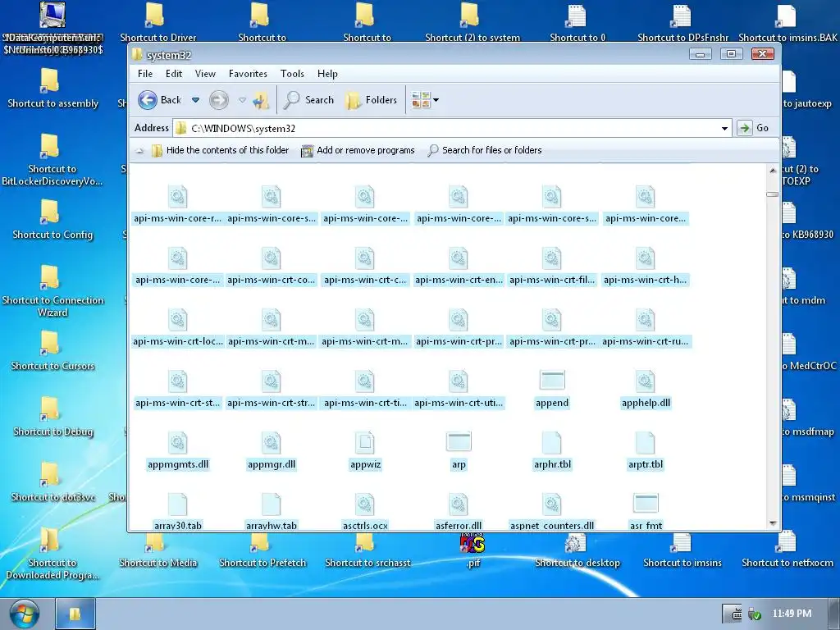840x630 pixels.
Task: Click the asctrls.ocx file name
Action: tap(365, 526)
